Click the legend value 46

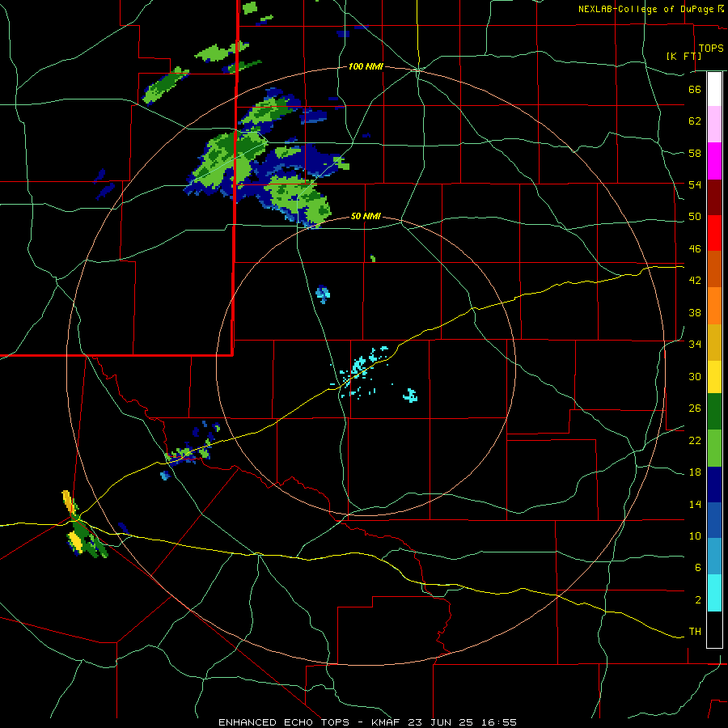click(x=695, y=249)
